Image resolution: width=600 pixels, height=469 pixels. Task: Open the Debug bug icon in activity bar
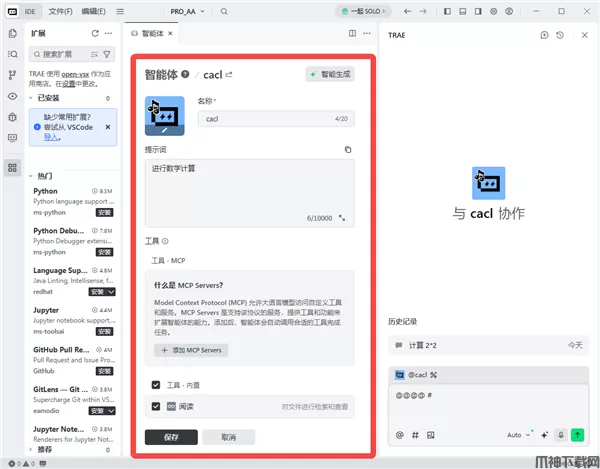coord(13,117)
